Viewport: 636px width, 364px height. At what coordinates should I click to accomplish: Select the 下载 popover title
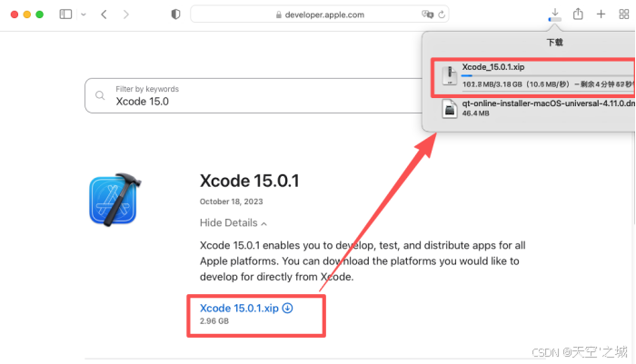point(554,42)
